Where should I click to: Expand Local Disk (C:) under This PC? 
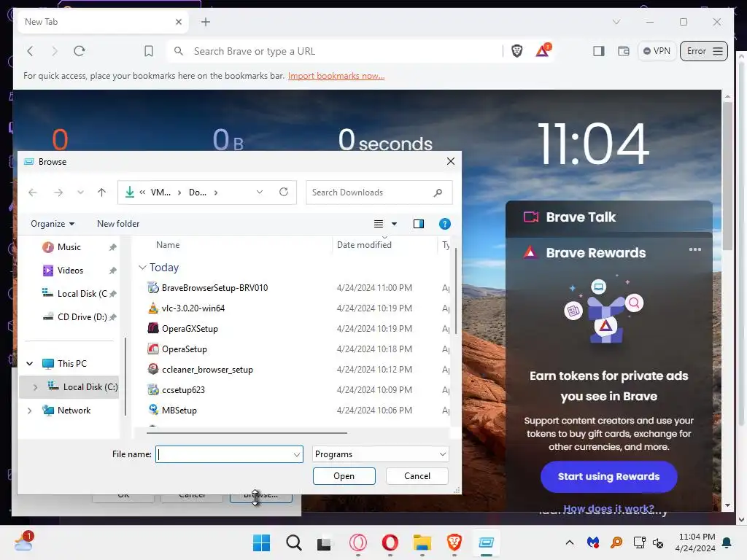coord(35,387)
